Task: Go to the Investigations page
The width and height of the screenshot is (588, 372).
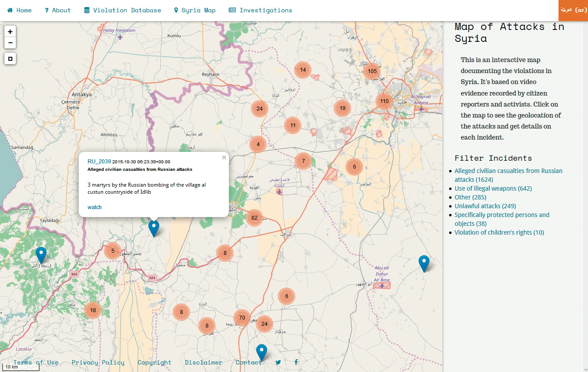Action: click(260, 10)
